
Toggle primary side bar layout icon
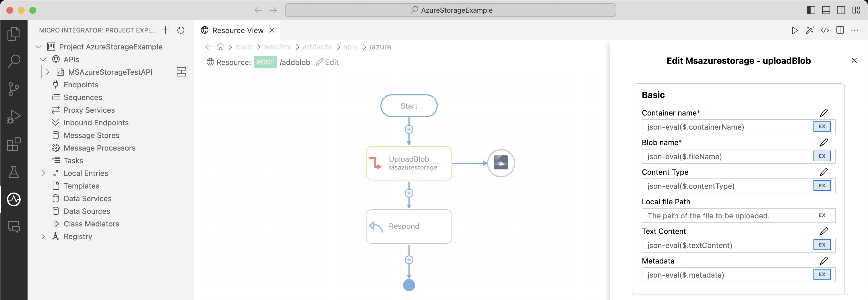click(x=811, y=10)
